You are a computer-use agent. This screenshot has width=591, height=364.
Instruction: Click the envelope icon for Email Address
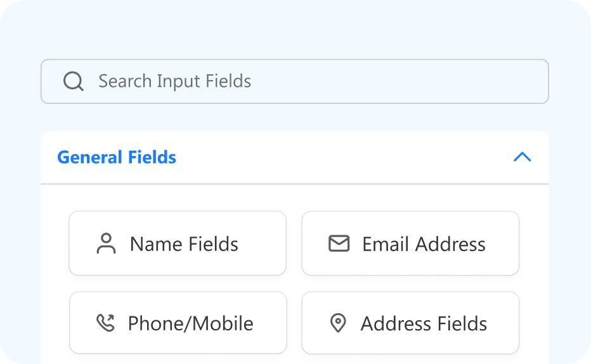click(x=339, y=244)
